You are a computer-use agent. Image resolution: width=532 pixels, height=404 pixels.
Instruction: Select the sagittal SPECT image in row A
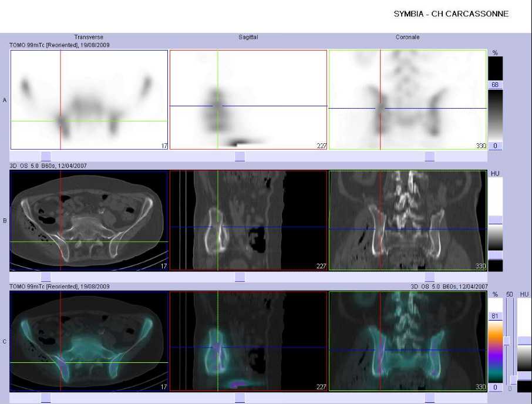pos(248,100)
